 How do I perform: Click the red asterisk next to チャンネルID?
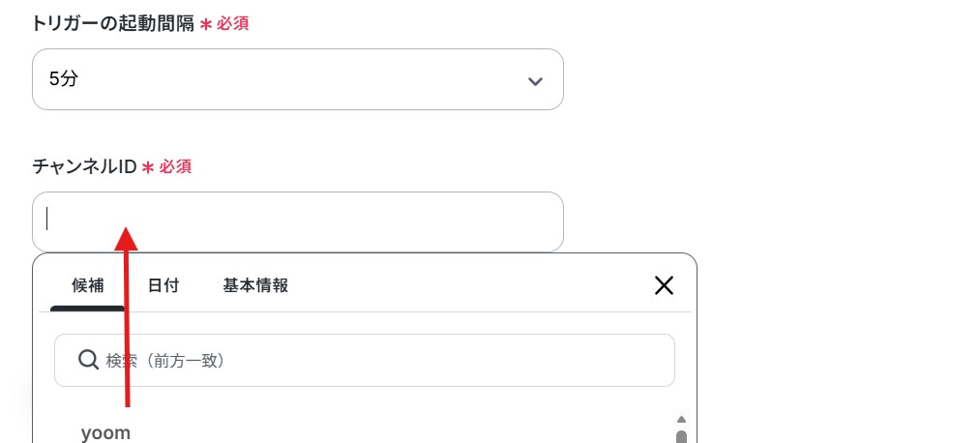click(x=147, y=167)
